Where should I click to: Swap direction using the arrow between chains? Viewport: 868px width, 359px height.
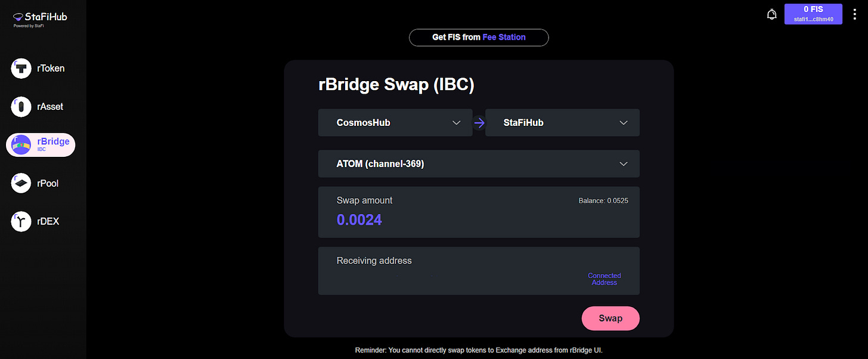coord(479,123)
